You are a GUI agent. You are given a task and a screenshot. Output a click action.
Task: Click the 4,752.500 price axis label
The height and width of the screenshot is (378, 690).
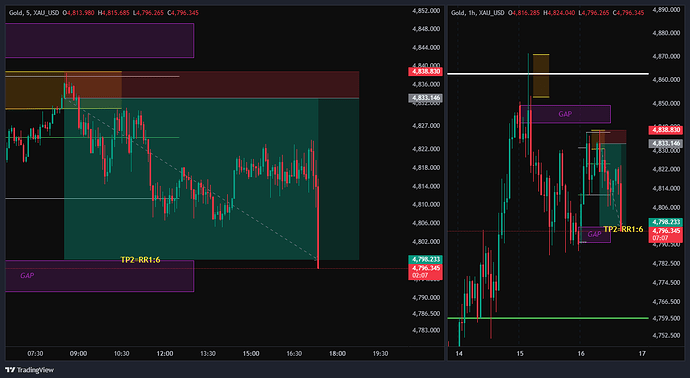click(666, 335)
